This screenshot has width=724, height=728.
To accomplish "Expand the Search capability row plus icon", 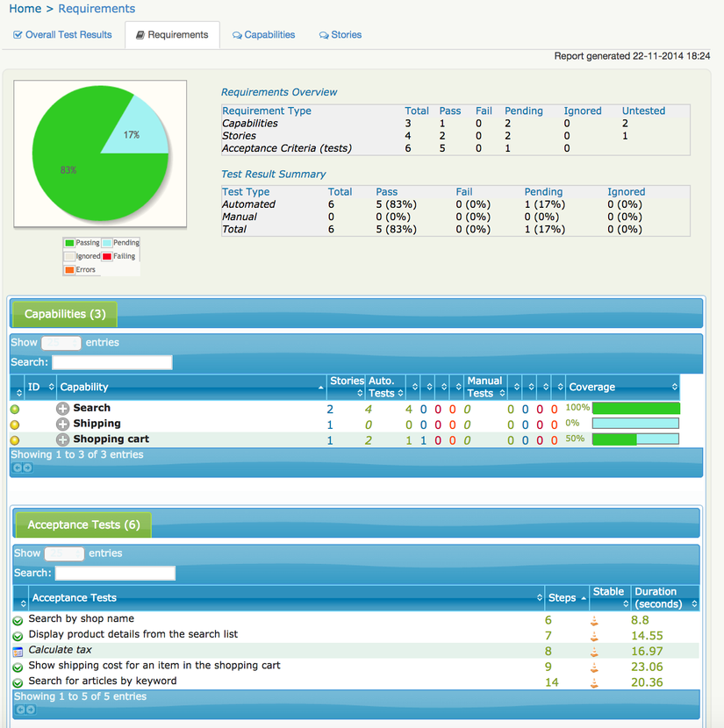I will click(62, 408).
